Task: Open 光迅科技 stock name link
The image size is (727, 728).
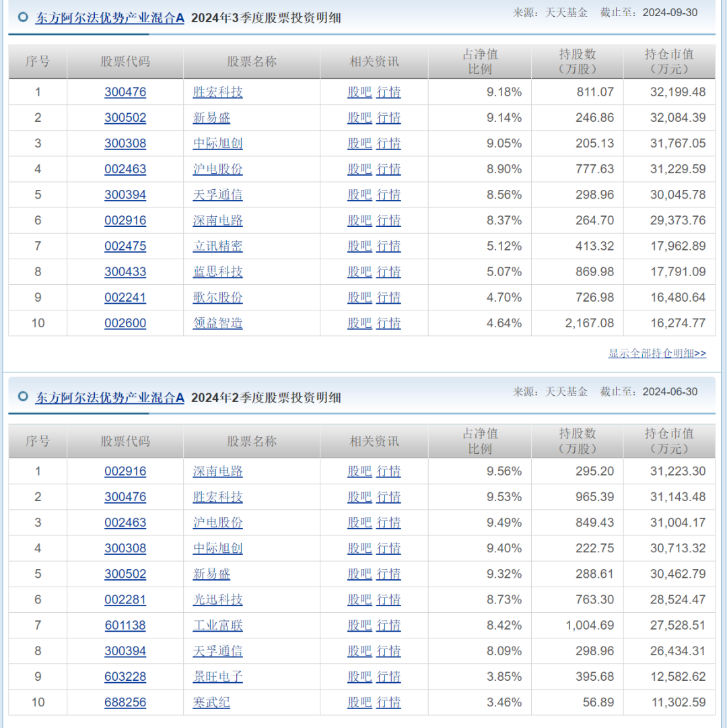Action: pyautogui.click(x=217, y=599)
